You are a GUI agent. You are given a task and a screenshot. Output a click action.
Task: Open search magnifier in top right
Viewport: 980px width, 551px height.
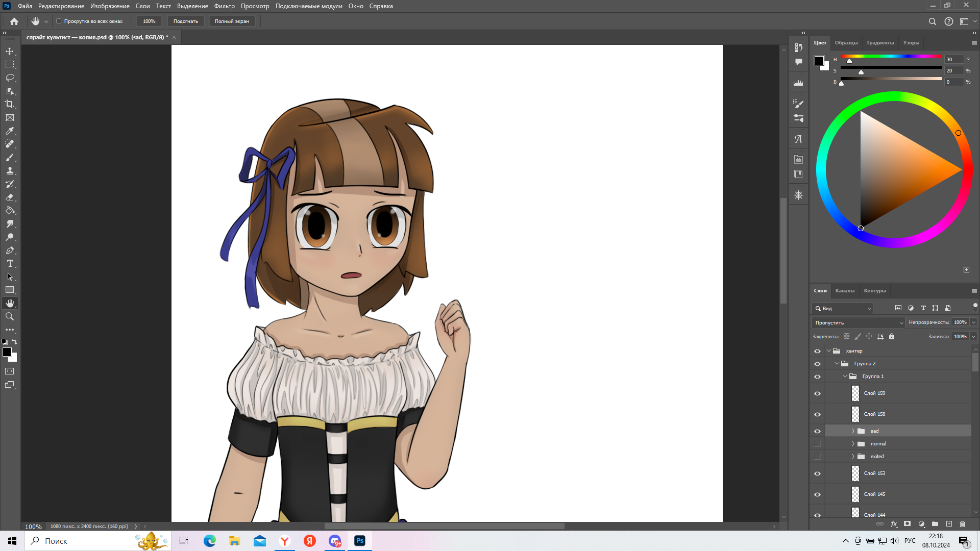(x=932, y=21)
